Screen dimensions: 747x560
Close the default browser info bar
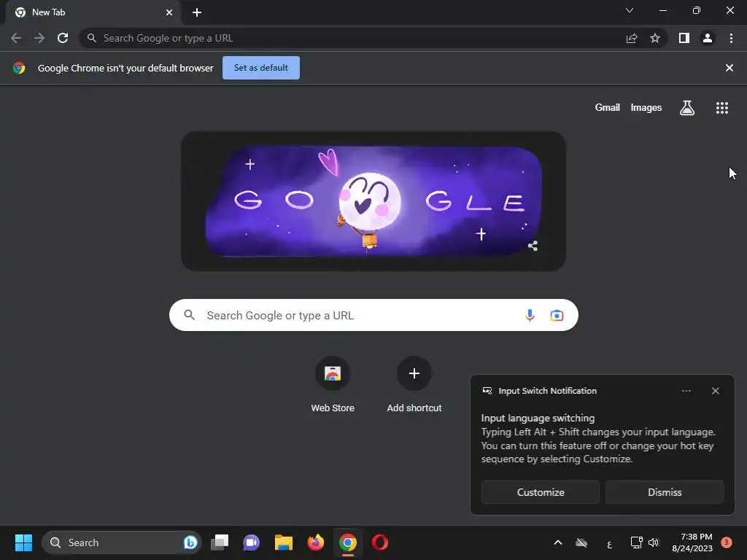pos(729,68)
